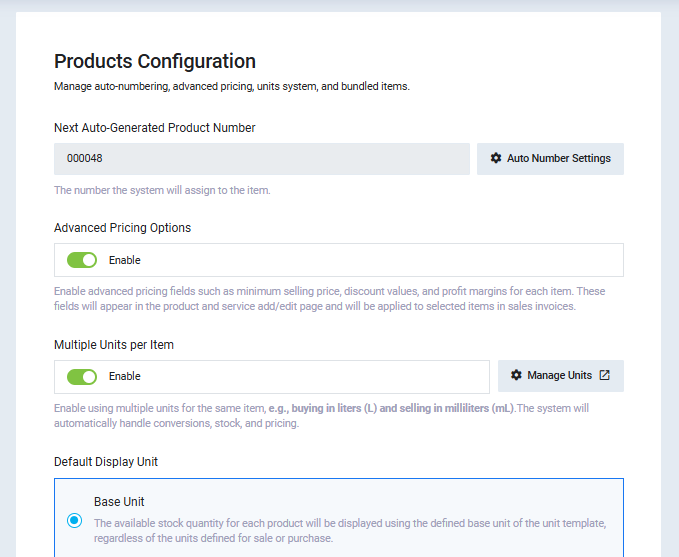Select the Base Unit radio button
This screenshot has width=679, height=557.
click(74, 520)
